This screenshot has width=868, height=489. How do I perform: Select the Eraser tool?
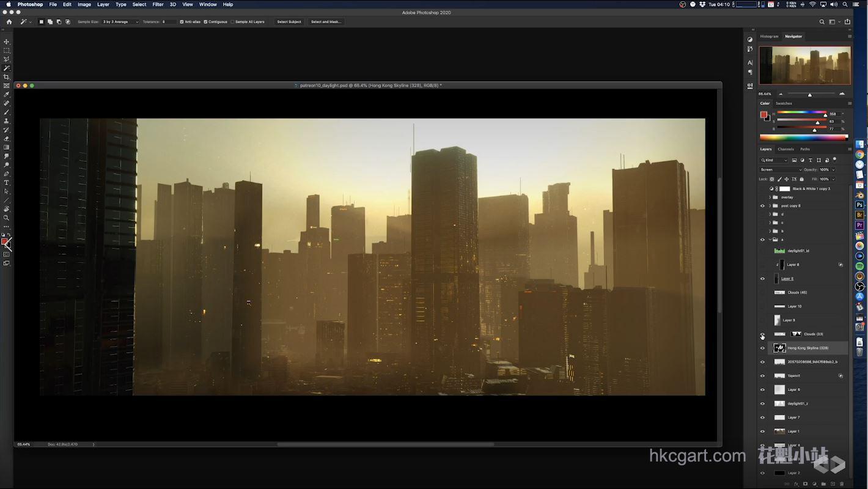[x=7, y=139]
